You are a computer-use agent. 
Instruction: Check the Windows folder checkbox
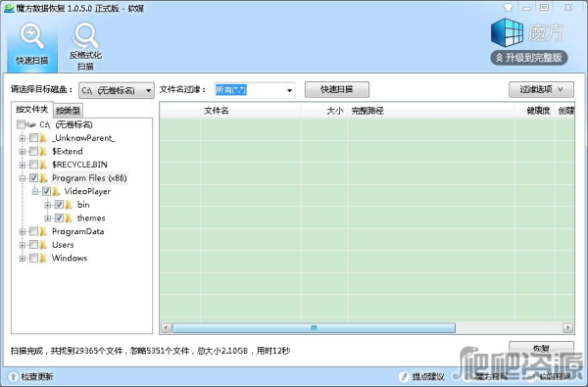pyautogui.click(x=33, y=258)
